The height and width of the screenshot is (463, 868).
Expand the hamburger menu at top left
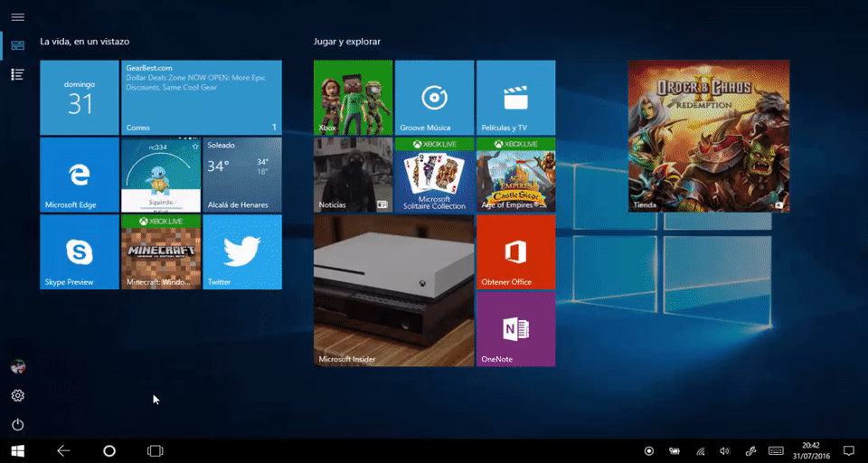pyautogui.click(x=17, y=17)
